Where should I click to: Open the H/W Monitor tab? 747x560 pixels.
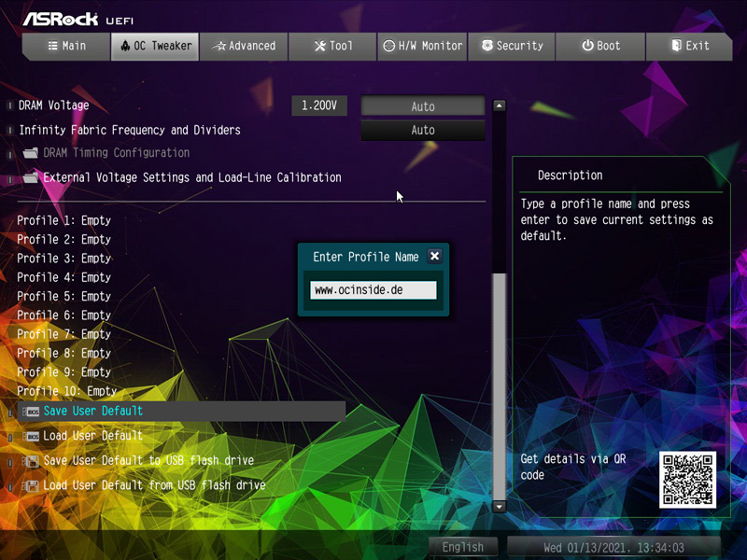point(422,46)
